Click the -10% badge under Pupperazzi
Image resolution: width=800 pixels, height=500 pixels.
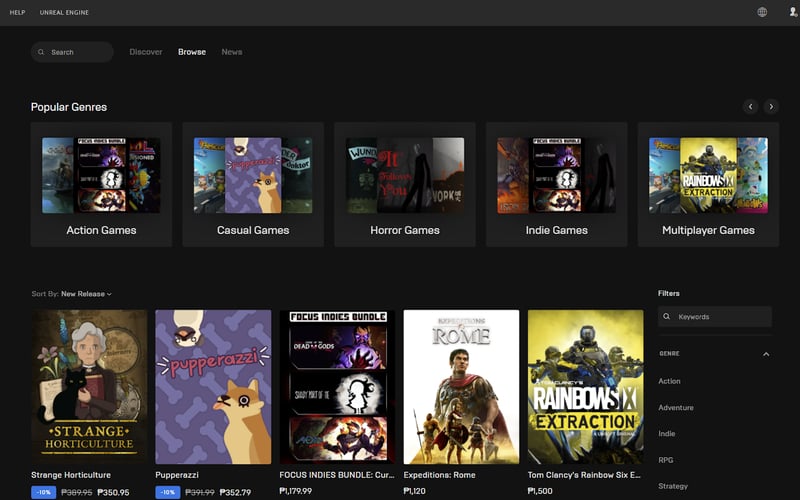(x=168, y=492)
